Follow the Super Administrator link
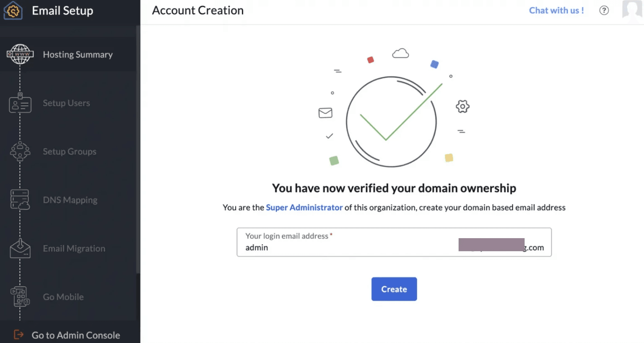This screenshot has height=343, width=644. coord(304,208)
